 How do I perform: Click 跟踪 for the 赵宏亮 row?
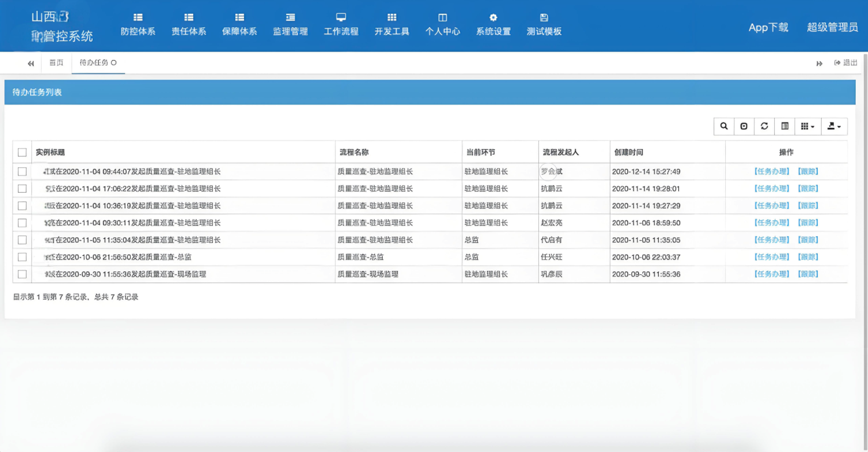click(x=807, y=223)
